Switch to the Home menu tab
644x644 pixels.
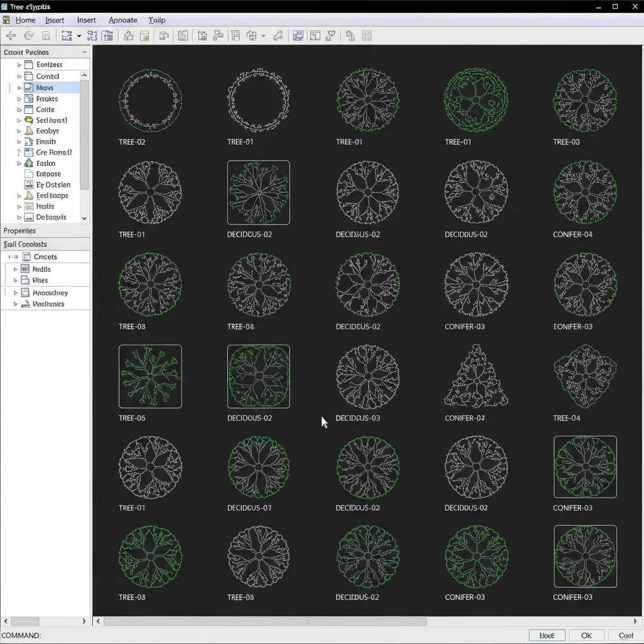(25, 19)
